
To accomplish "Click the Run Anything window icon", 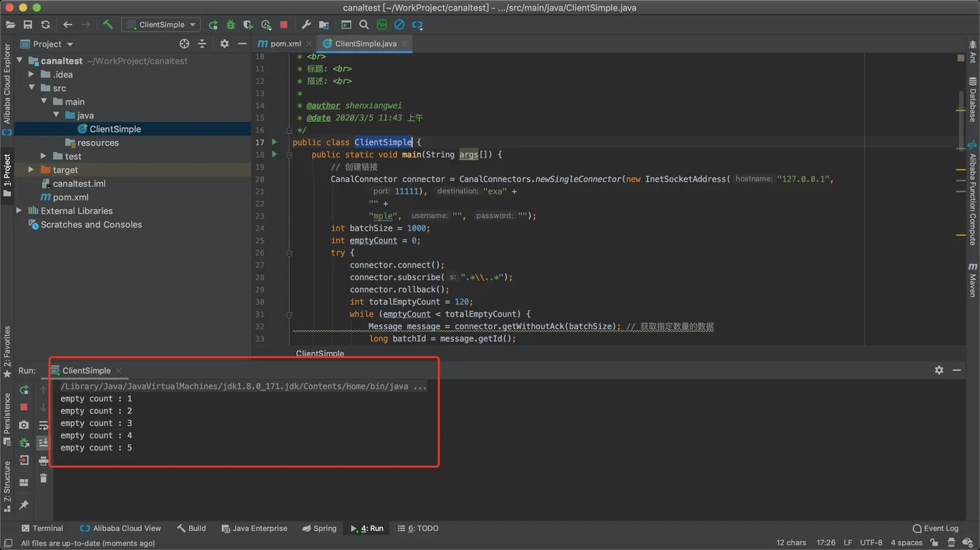I will pyautogui.click(x=346, y=25).
